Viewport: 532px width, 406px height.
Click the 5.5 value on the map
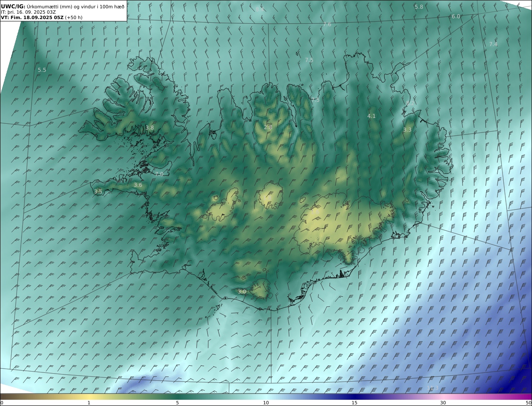[x=42, y=70]
